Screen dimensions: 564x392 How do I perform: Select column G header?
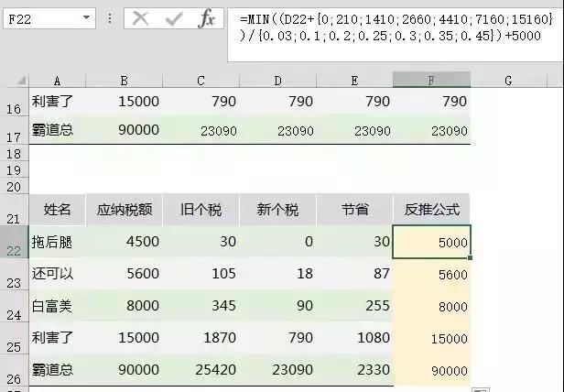(508, 80)
